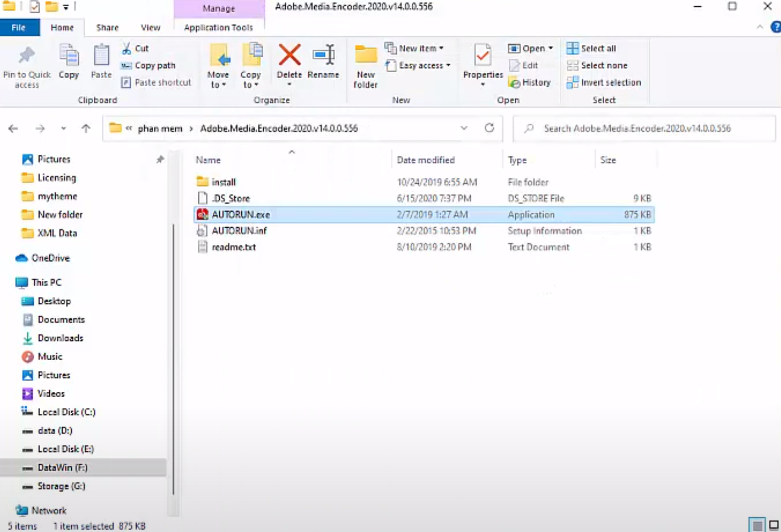Screen dimensions: 781x532
Task: Open Quick Access Toolbar customize dropdown
Action: [66, 7]
